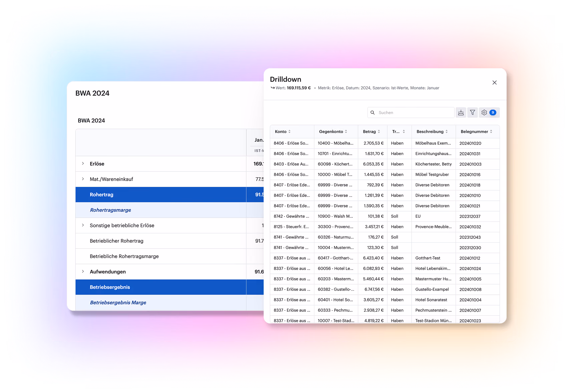
Task: Expand Sonstige betriebliche Erlöse chevron
Action: coord(83,225)
